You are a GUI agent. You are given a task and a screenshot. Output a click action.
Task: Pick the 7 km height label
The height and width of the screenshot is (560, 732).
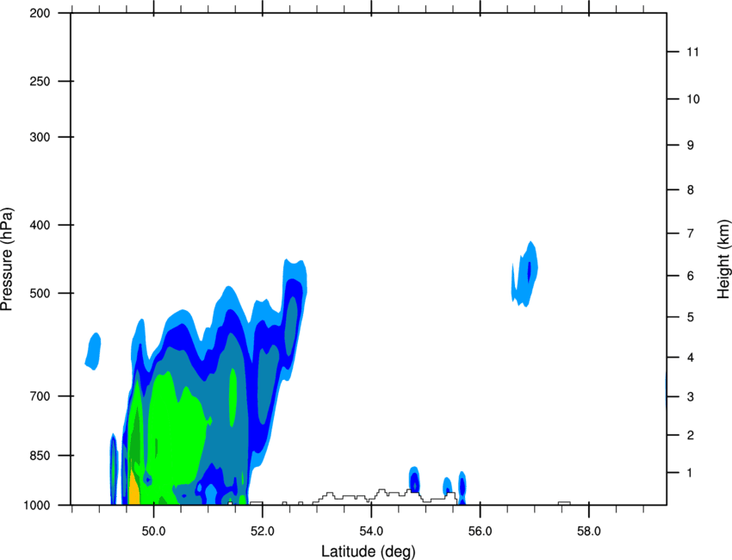pos(691,233)
